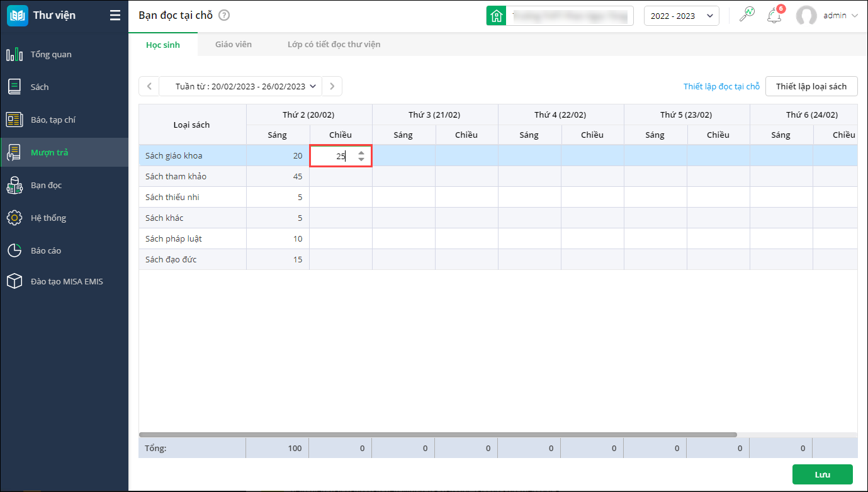Switch to the Giáo viên tab
Screen dimensions: 868x492
point(234,45)
